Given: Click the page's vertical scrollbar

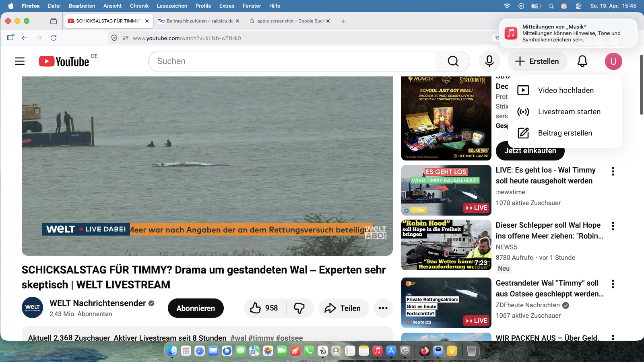Looking at the screenshot, I should point(642,84).
